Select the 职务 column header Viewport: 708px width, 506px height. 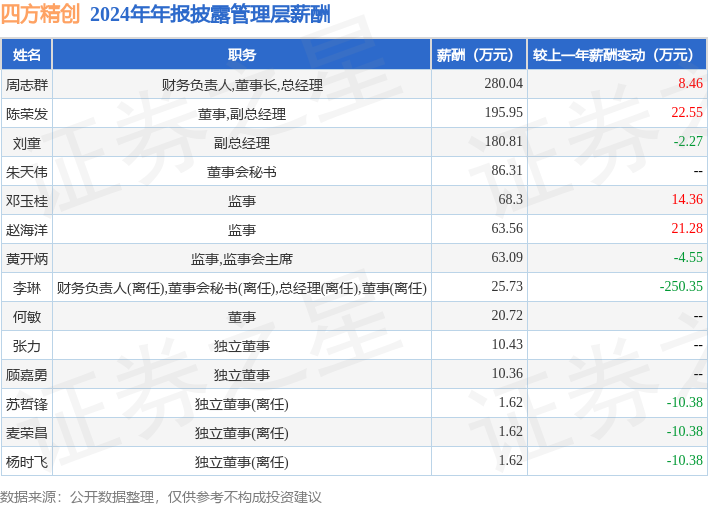(242, 55)
